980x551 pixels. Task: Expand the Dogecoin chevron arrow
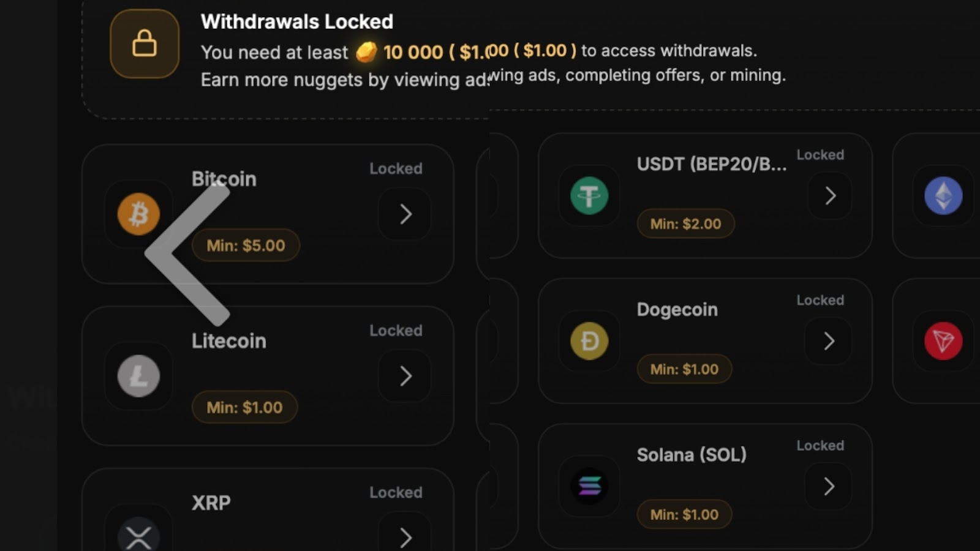tap(829, 341)
